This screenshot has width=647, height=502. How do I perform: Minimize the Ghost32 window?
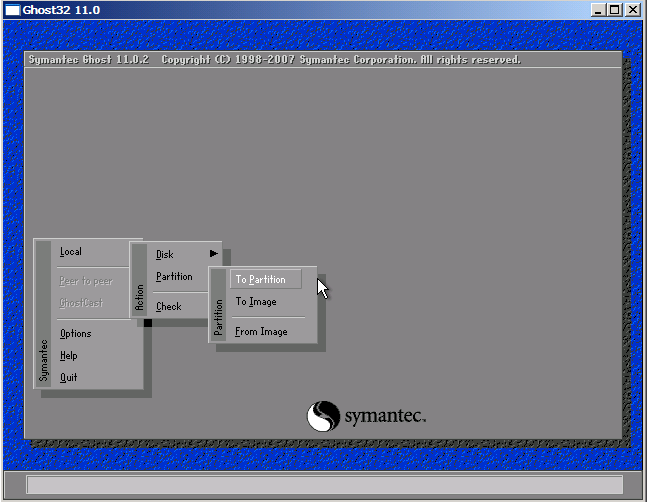point(597,10)
